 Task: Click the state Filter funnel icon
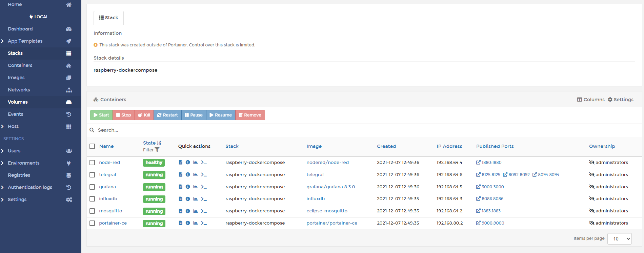tap(157, 150)
